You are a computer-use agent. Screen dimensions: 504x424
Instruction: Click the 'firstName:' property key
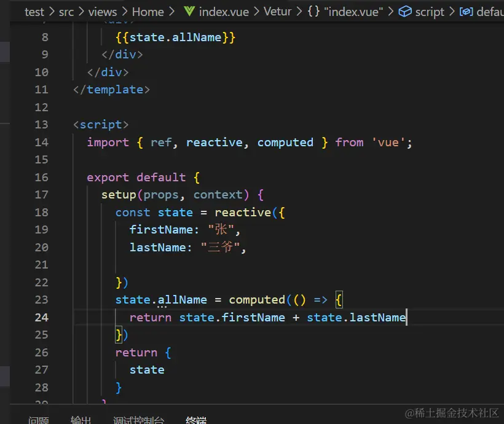click(164, 230)
